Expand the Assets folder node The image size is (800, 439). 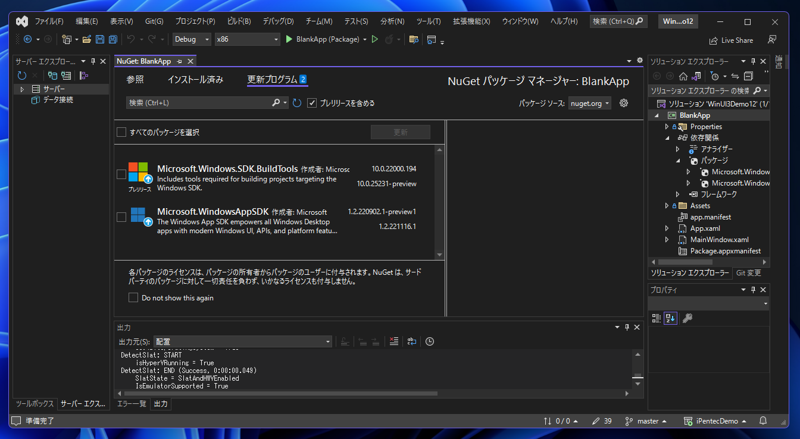click(666, 206)
